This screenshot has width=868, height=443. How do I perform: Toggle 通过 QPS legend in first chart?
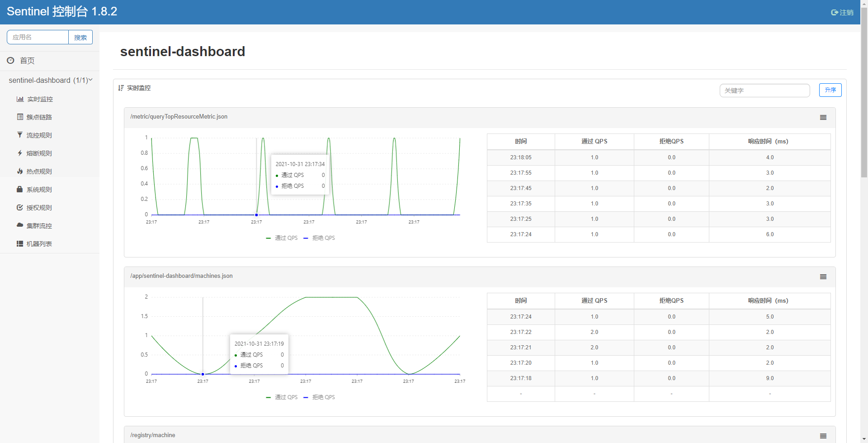[282, 238]
